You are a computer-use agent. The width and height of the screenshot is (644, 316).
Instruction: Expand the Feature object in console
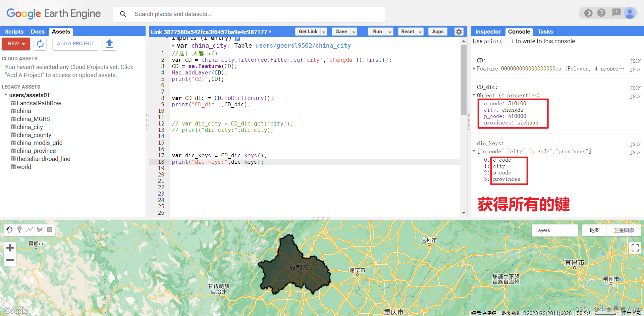point(474,68)
